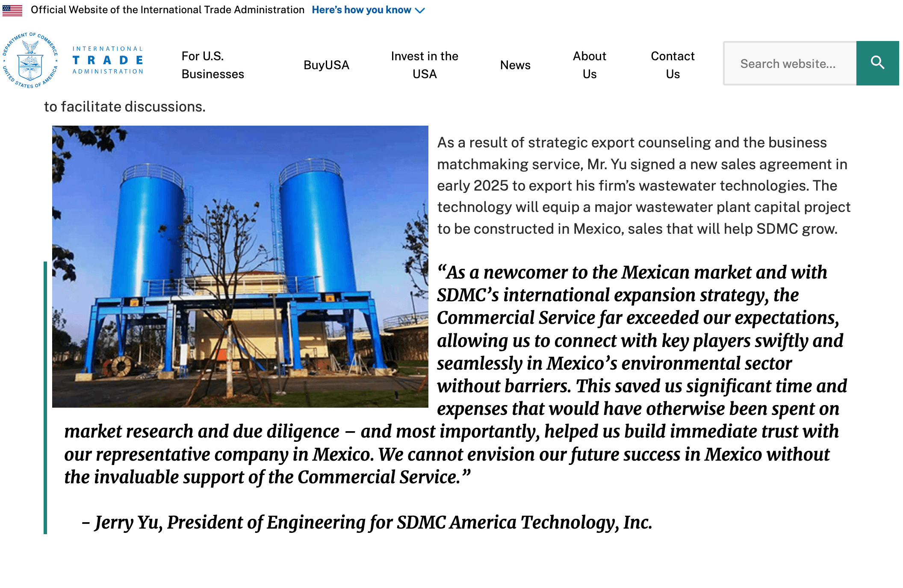Click 'Official Website of the International Trade Administration' text

[168, 10]
